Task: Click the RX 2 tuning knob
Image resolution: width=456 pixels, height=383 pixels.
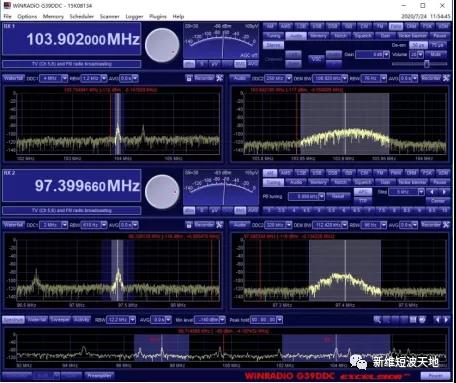Action: (162, 192)
